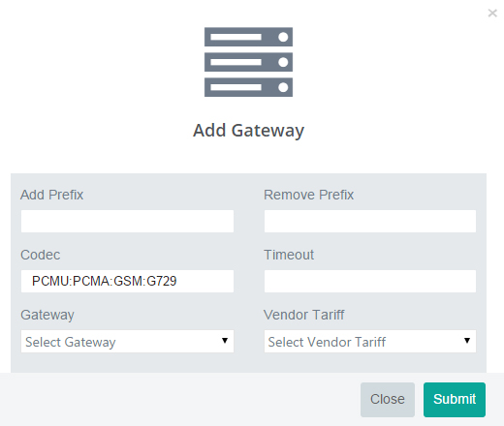Select the Codec field containing PCMU:PCMA:GSM:G729

click(x=127, y=281)
